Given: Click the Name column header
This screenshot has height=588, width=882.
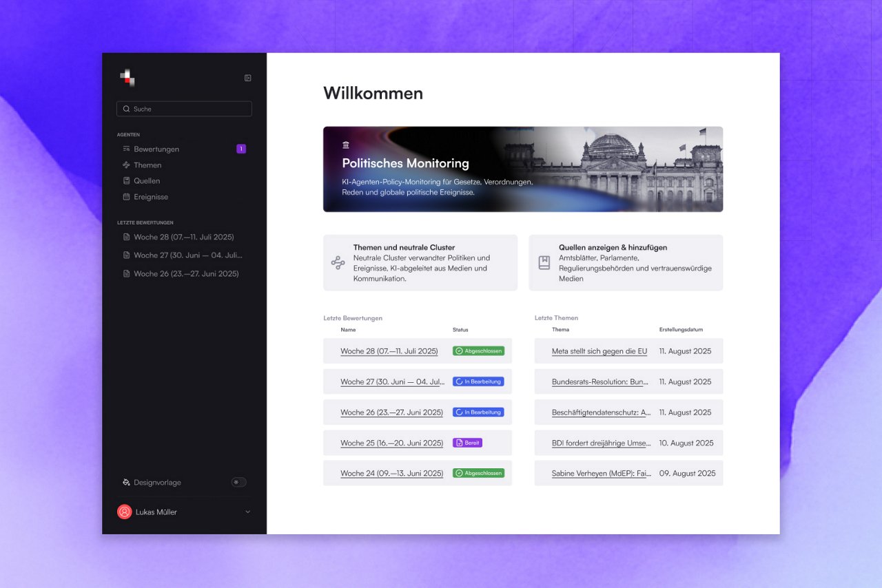Looking at the screenshot, I should [x=348, y=330].
